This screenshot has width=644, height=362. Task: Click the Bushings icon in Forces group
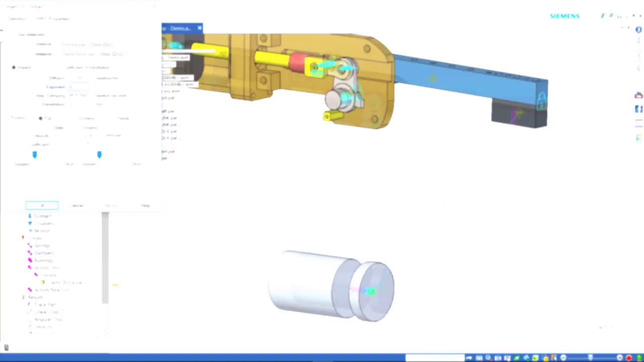(x=30, y=260)
